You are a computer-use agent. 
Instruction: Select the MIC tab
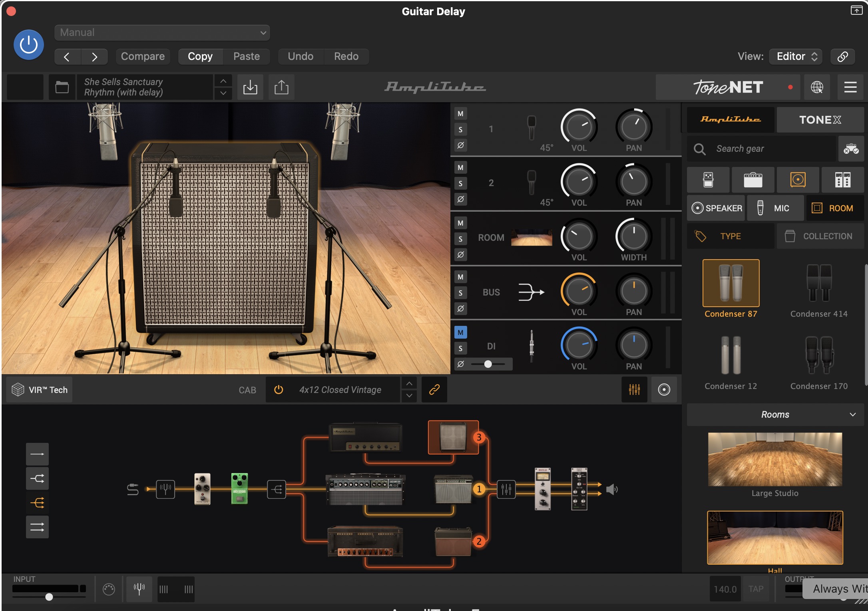coord(775,208)
